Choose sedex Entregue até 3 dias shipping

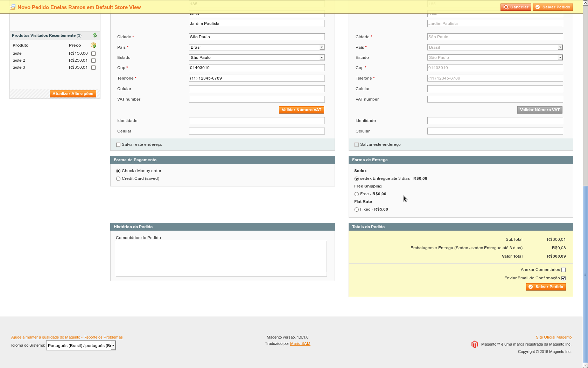coord(357,179)
